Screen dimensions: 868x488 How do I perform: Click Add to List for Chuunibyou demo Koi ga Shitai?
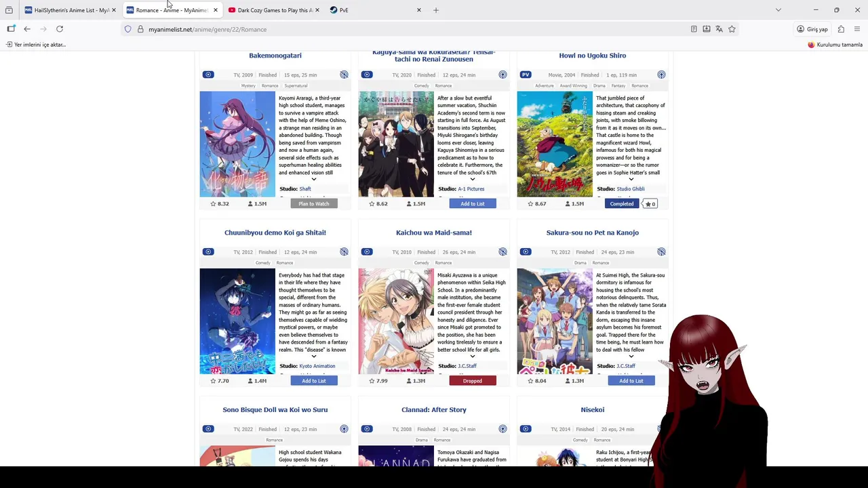(x=314, y=380)
